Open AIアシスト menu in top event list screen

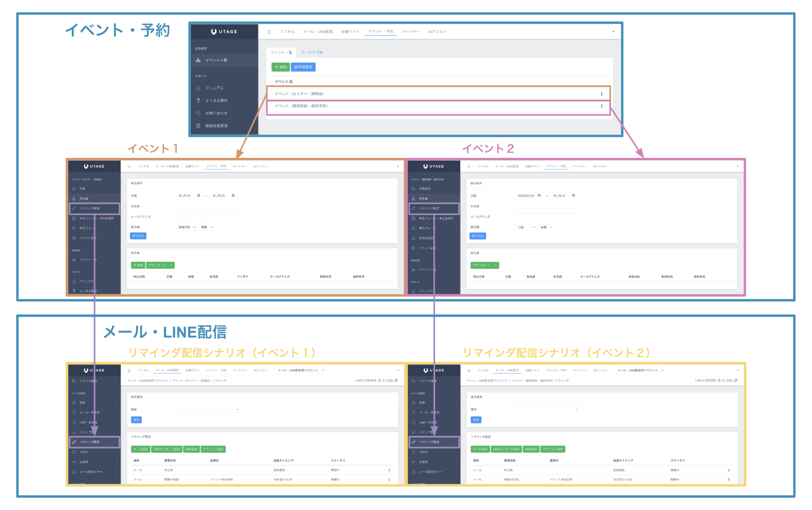(x=437, y=32)
